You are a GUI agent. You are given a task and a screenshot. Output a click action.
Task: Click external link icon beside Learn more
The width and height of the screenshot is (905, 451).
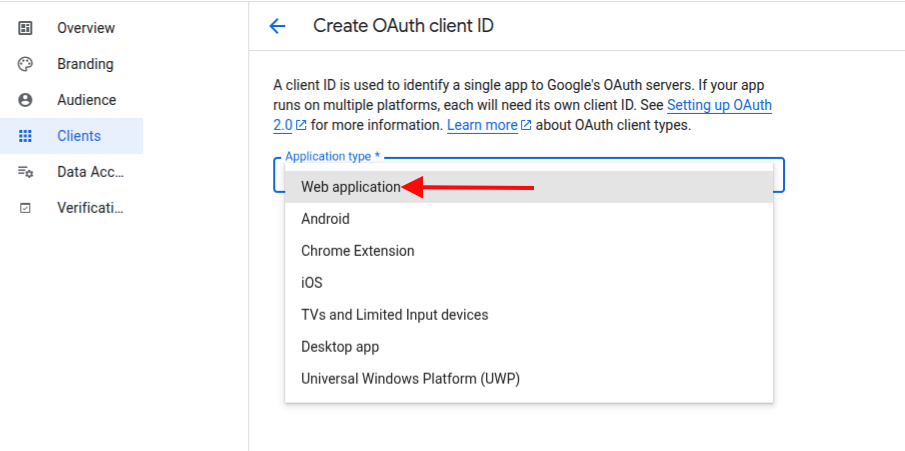pos(526,125)
